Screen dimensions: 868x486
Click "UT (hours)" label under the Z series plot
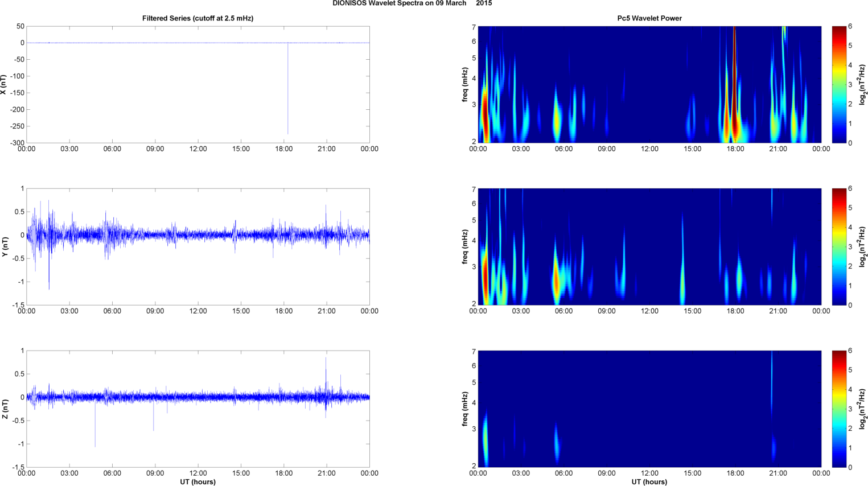(x=198, y=482)
